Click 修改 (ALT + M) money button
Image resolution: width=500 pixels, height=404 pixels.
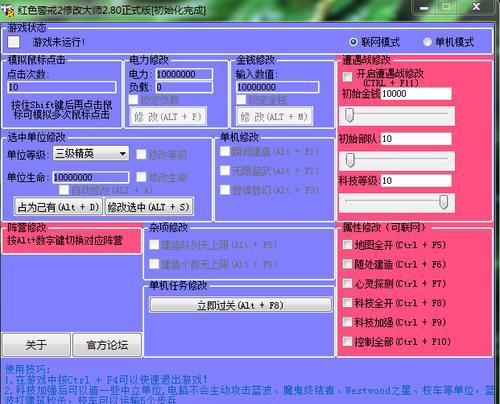coord(275,116)
